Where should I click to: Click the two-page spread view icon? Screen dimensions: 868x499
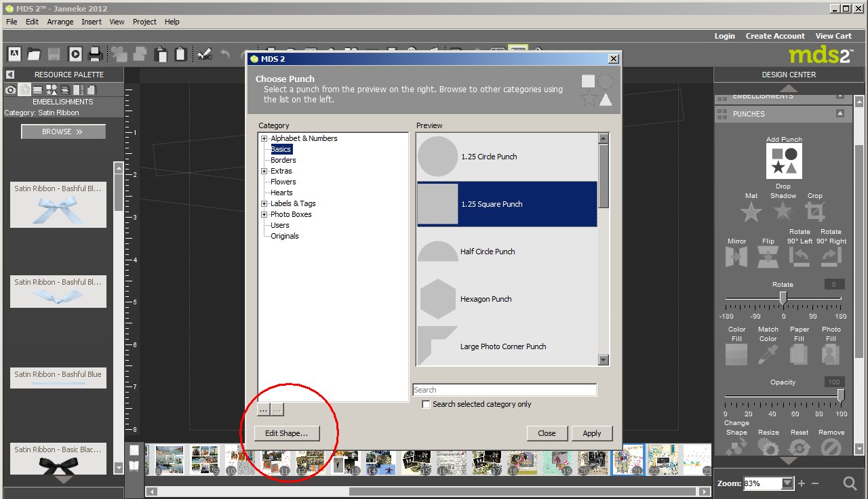pyautogui.click(x=134, y=466)
